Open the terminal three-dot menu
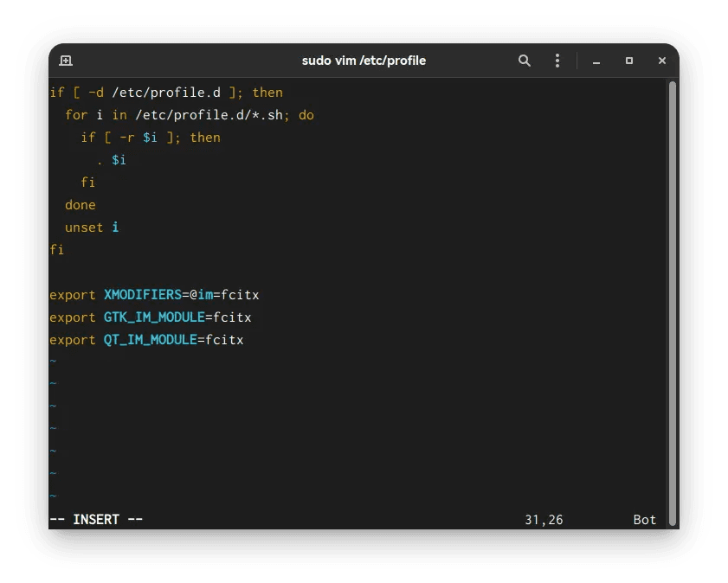Viewport: 728px width, 583px height. tap(557, 61)
